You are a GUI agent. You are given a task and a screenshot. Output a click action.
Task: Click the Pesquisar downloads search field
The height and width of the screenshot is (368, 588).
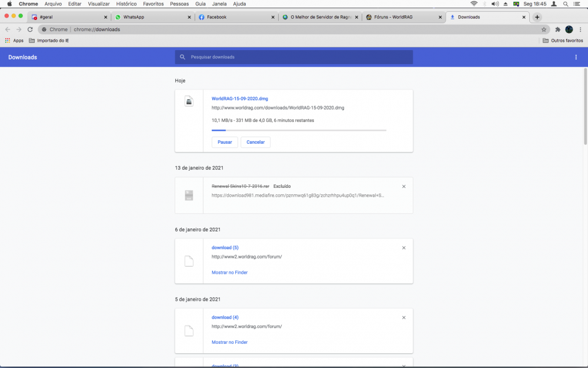coord(293,57)
